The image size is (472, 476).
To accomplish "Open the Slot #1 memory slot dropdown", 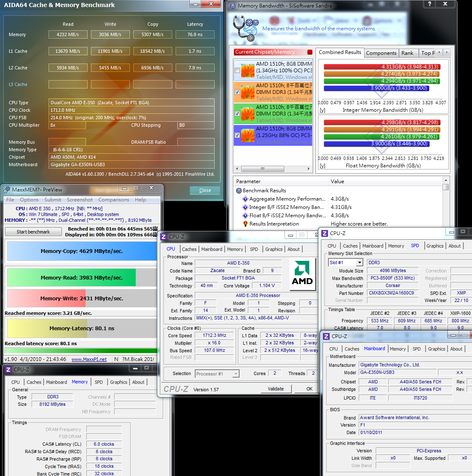I will tap(360, 263).
